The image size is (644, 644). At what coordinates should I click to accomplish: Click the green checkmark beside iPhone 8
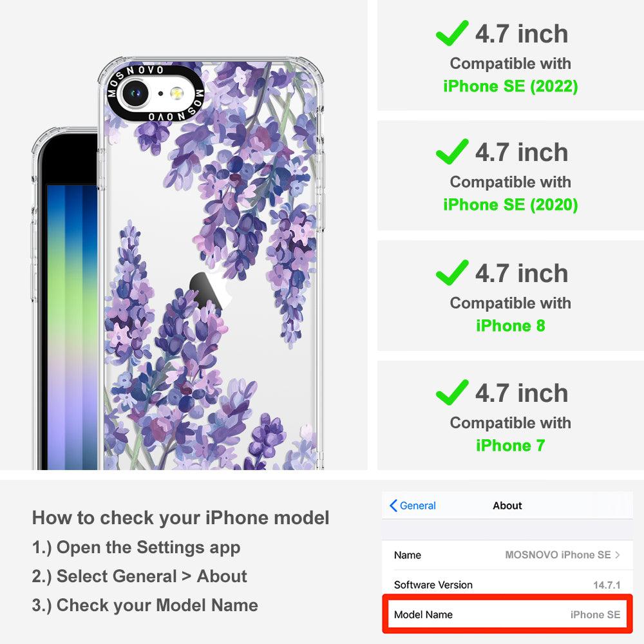452,272
